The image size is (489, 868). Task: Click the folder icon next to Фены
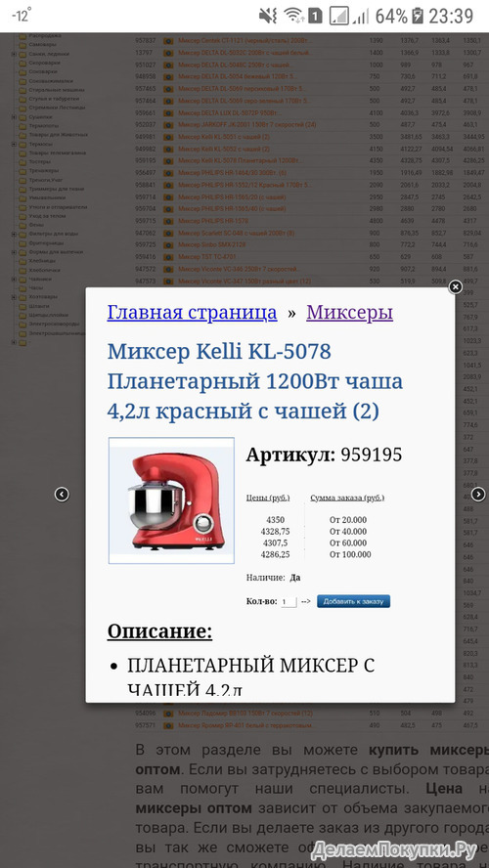(x=22, y=225)
